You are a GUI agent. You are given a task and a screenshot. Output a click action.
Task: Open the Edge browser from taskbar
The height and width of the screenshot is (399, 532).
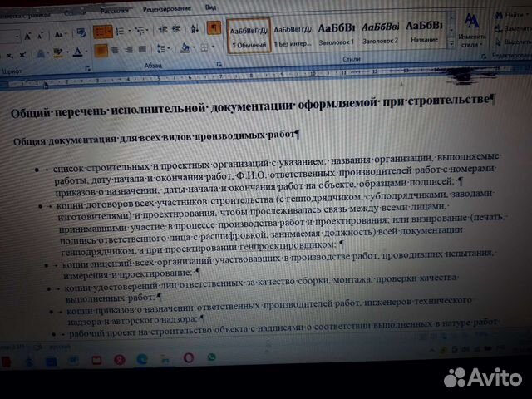(142, 359)
